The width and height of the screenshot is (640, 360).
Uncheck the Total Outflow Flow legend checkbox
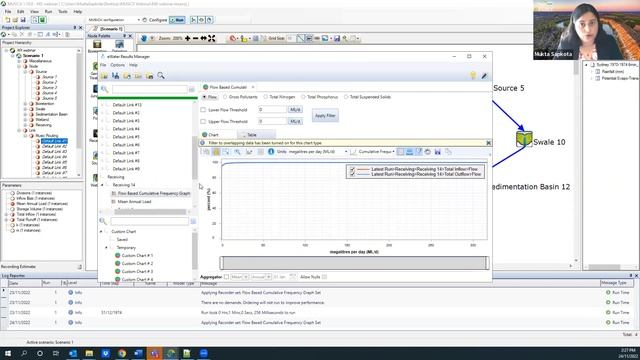pyautogui.click(x=352, y=174)
